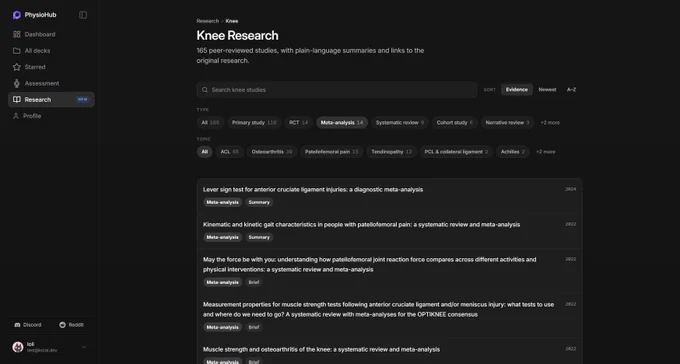The width and height of the screenshot is (680, 364).
Task: Click the Reddit icon
Action: (x=62, y=325)
